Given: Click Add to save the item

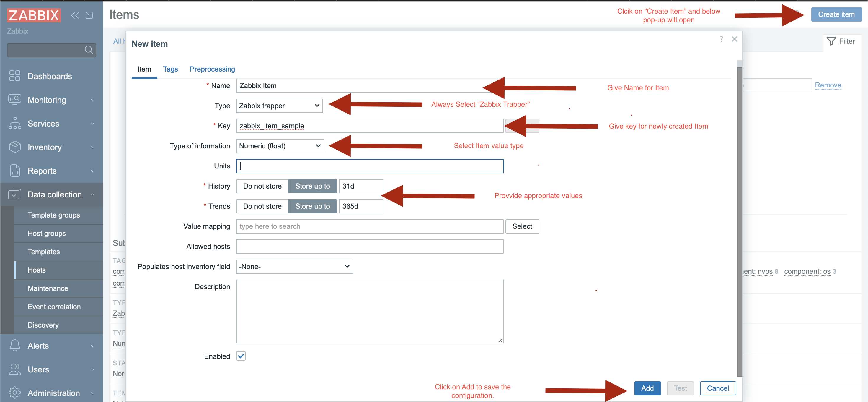Looking at the screenshot, I should [x=647, y=388].
